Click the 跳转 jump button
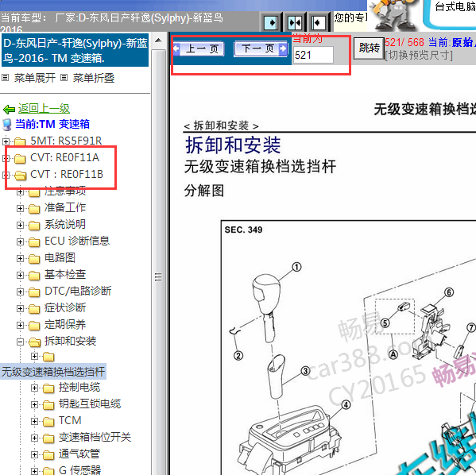Viewport: 476px width, 475px height. click(x=370, y=48)
